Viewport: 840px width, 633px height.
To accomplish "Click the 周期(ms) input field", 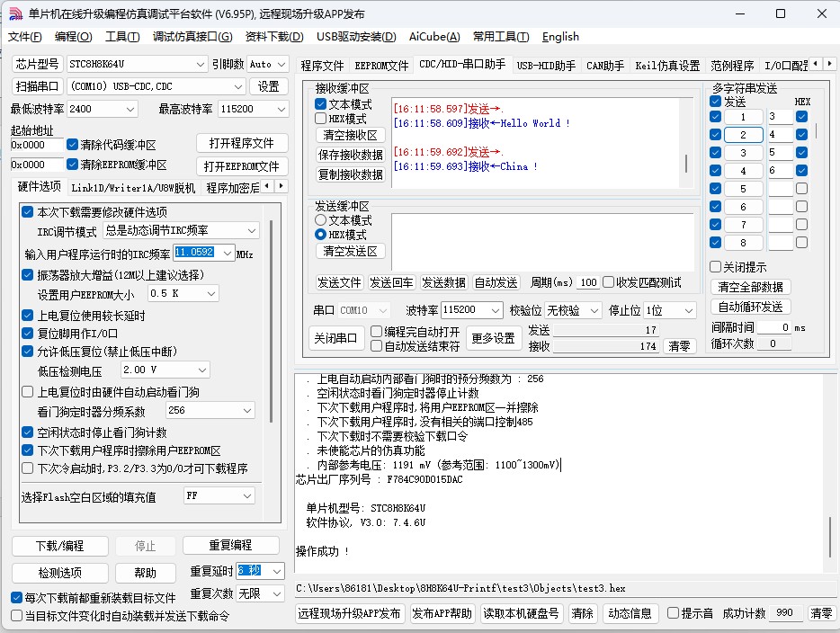I will 587,282.
